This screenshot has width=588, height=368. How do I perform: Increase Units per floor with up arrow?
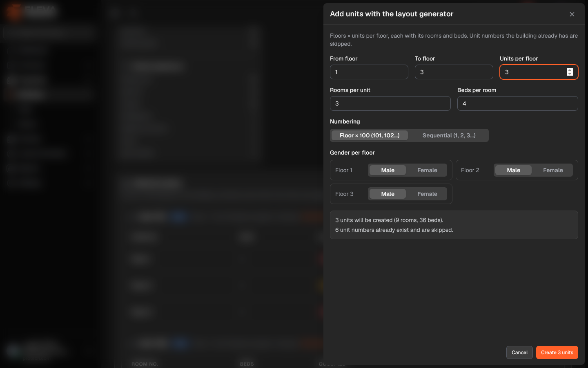pyautogui.click(x=570, y=70)
